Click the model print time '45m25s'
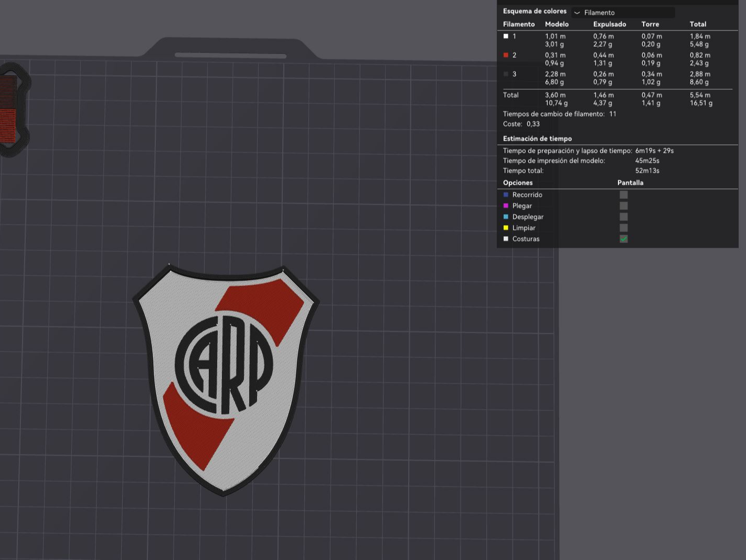The width and height of the screenshot is (746, 560). (647, 161)
